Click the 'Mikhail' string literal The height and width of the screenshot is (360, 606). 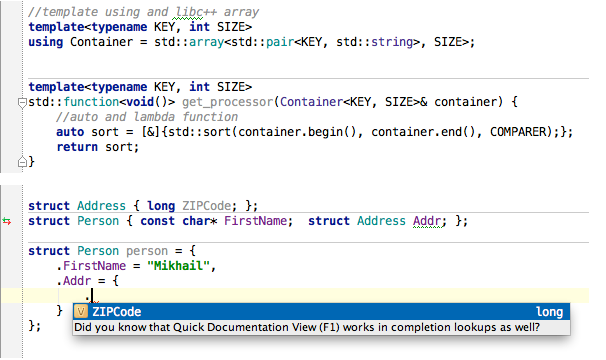(x=178, y=266)
